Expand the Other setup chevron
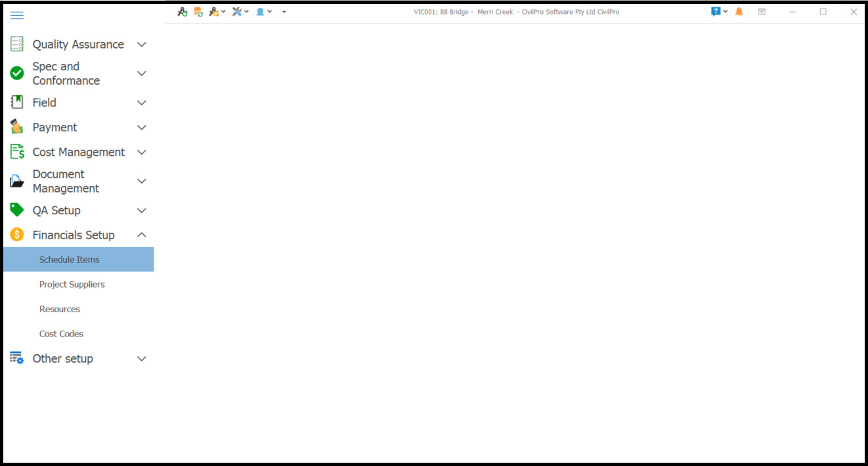This screenshot has width=868, height=466. [141, 359]
